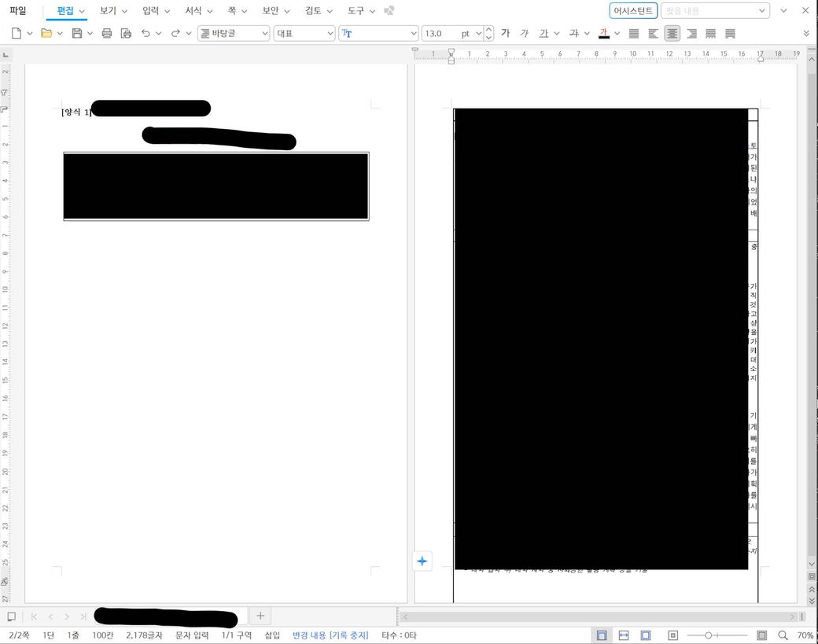Toggle italic formatting button
The image size is (818, 644).
[525, 33]
